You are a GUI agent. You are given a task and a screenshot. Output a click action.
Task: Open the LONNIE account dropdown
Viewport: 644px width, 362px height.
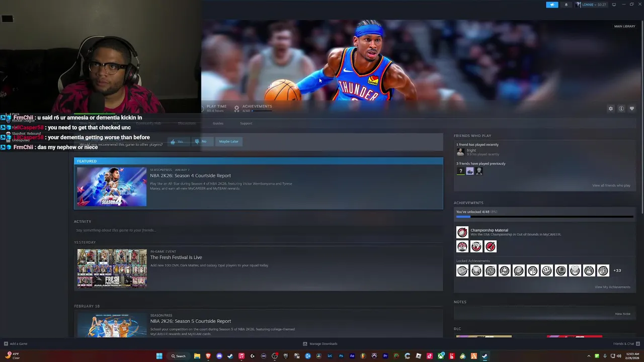(x=591, y=5)
